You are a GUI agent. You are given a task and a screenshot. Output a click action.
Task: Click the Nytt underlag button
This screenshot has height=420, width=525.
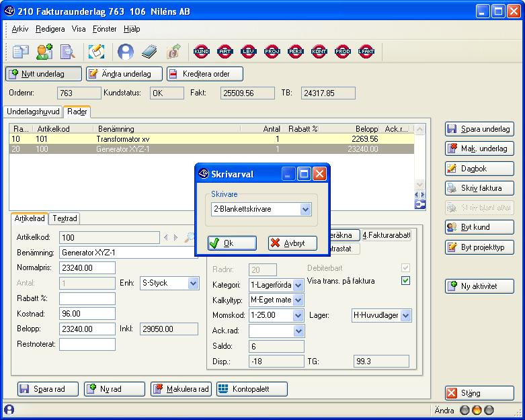44,74
